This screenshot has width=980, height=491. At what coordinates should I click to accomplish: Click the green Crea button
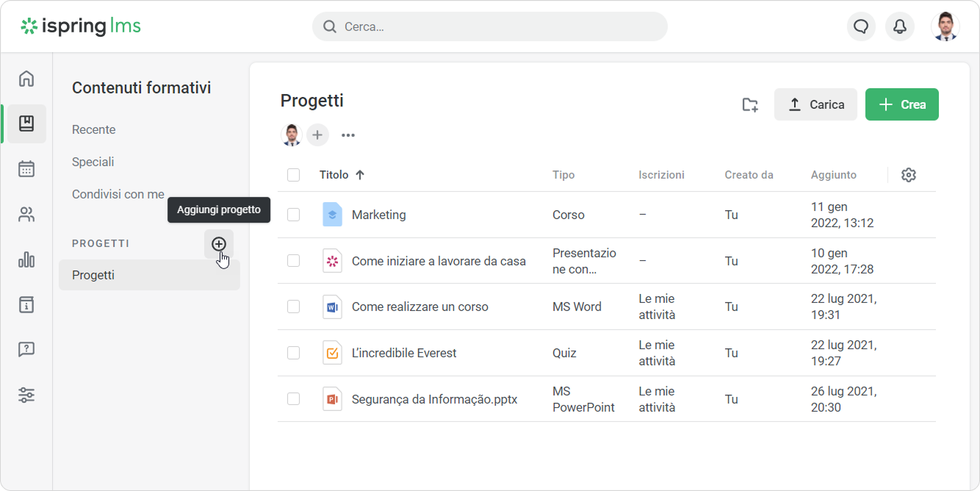901,104
